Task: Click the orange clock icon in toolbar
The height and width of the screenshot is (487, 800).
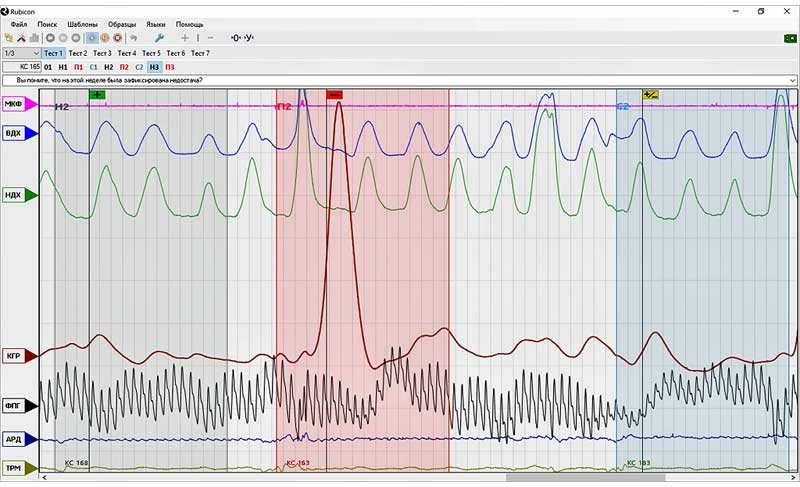Action: pyautogui.click(x=105, y=37)
